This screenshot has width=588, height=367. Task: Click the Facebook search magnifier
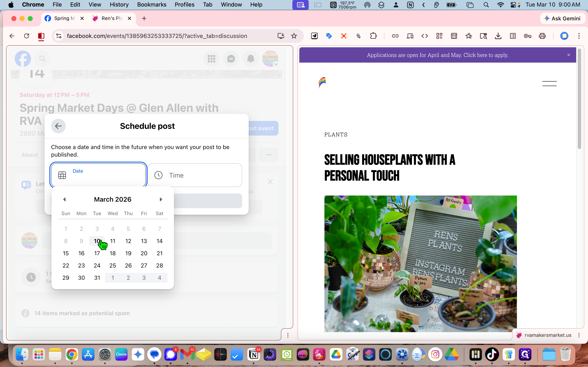tap(42, 59)
